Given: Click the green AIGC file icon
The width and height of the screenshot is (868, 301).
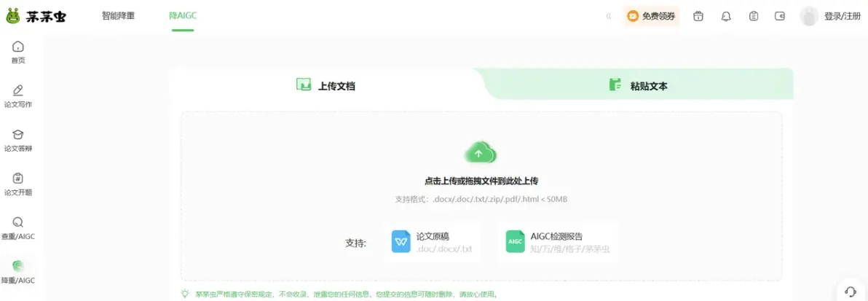Looking at the screenshot, I should (515, 242).
